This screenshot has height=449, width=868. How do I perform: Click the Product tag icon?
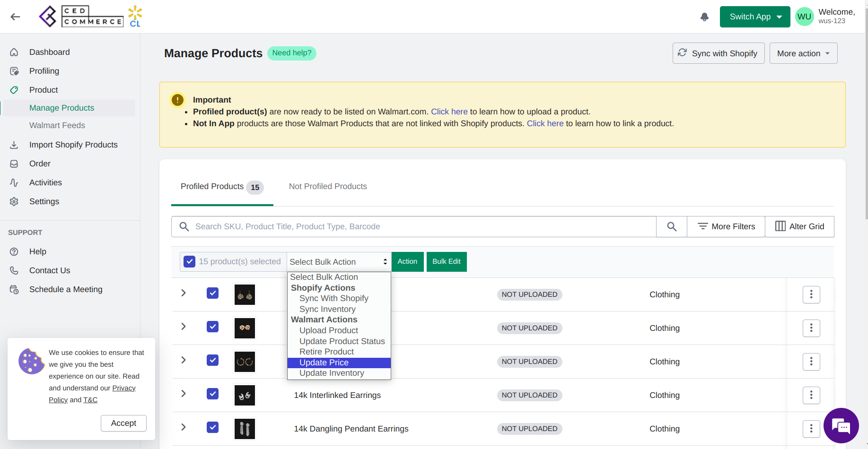[x=14, y=90]
